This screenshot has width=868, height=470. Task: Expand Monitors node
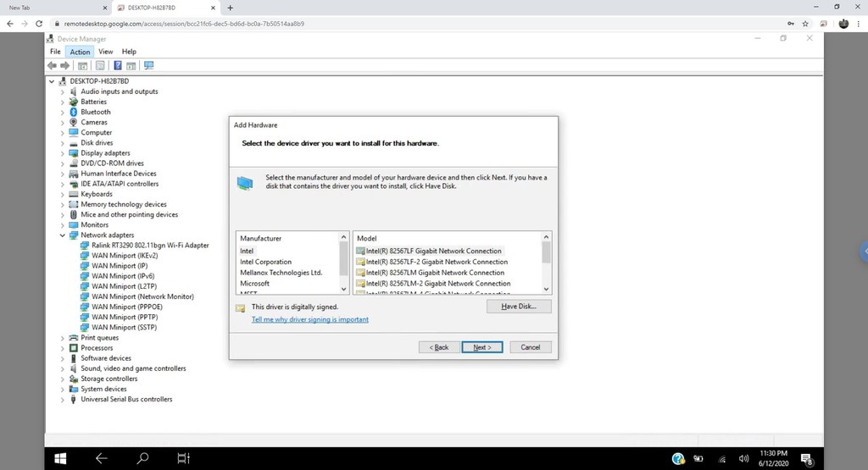(63, 225)
